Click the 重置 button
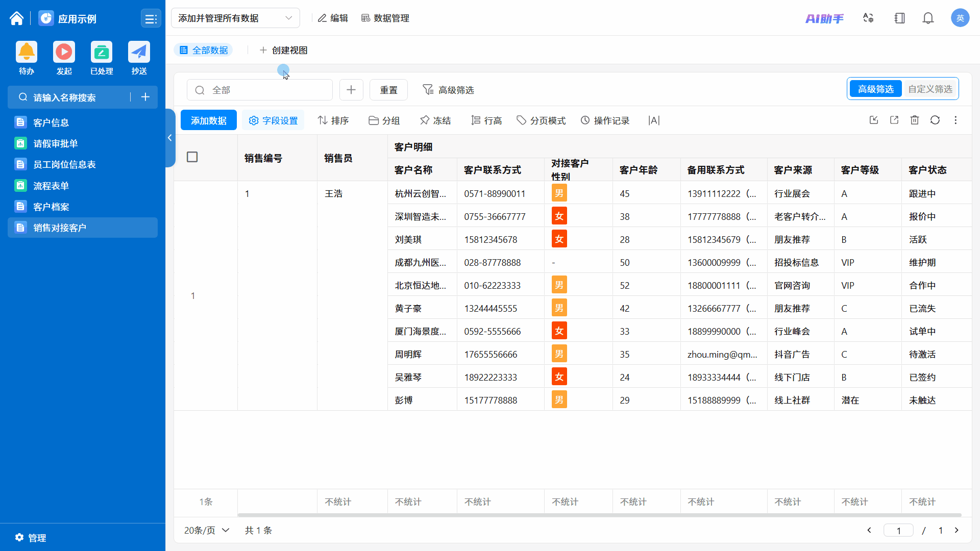Viewport: 980px width, 551px height. pyautogui.click(x=388, y=90)
